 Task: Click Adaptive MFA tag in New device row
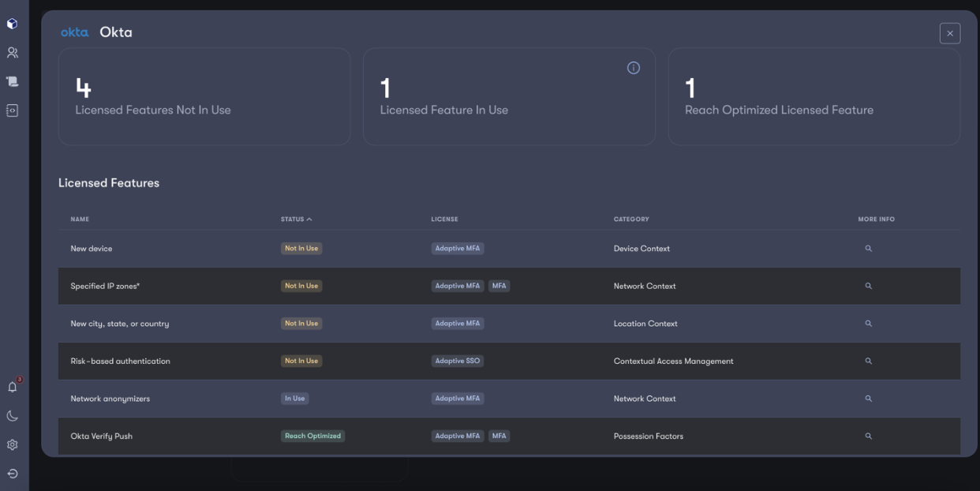(x=458, y=249)
